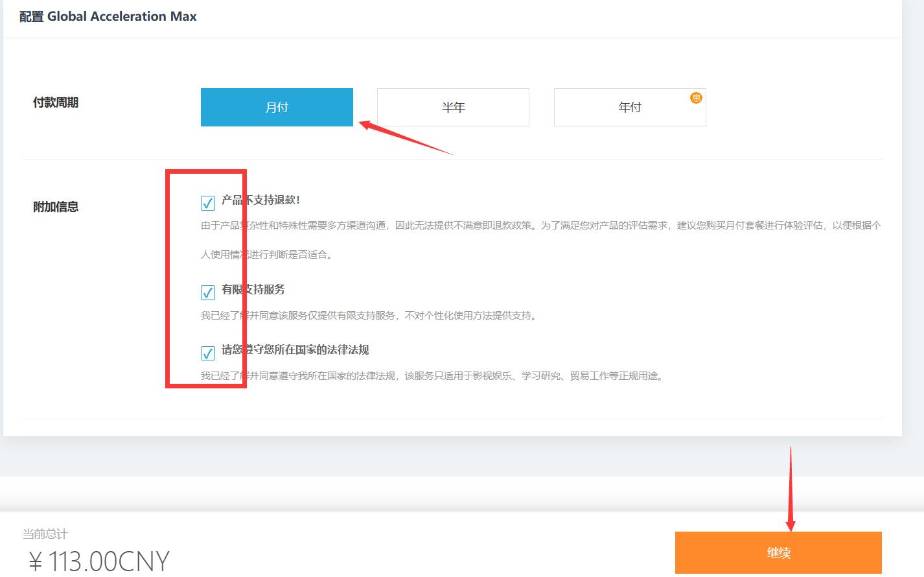The height and width of the screenshot is (577, 924).
Task: Choose the 半年 half-year billing cycle
Action: (453, 107)
